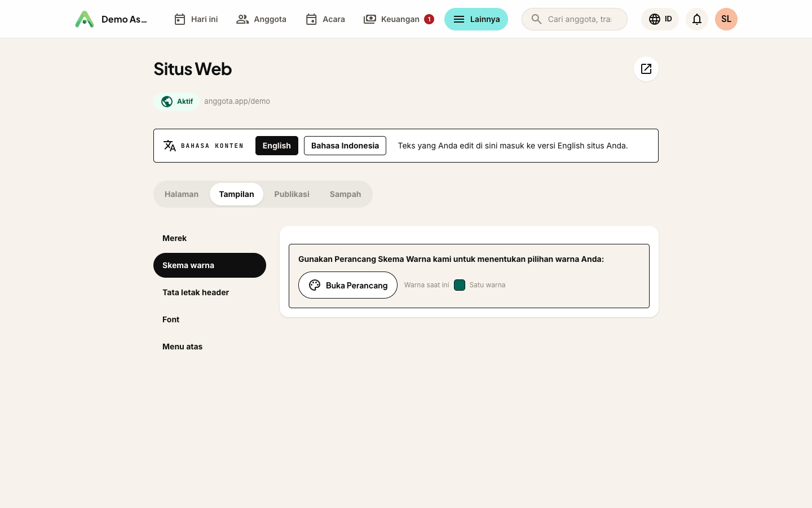The height and width of the screenshot is (508, 812).
Task: Open the SL user avatar menu
Action: [x=726, y=19]
